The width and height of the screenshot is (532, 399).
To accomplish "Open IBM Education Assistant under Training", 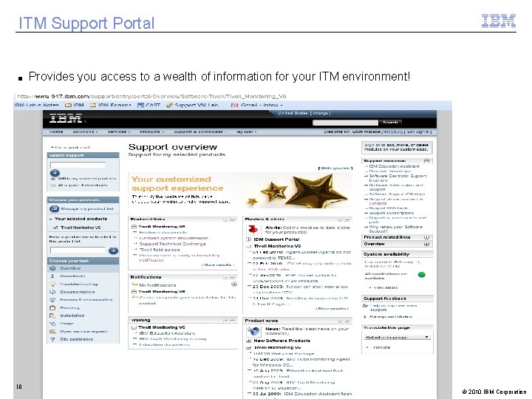I will (x=167, y=333).
